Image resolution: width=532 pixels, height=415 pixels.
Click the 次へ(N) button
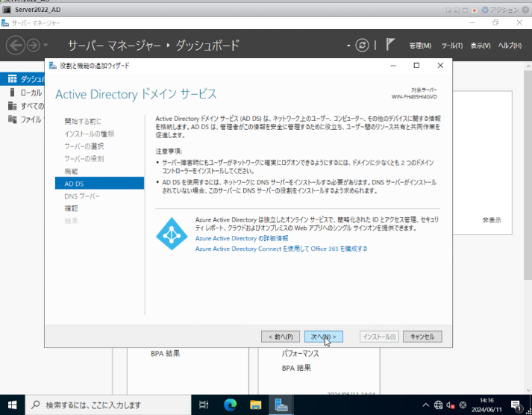(324, 337)
